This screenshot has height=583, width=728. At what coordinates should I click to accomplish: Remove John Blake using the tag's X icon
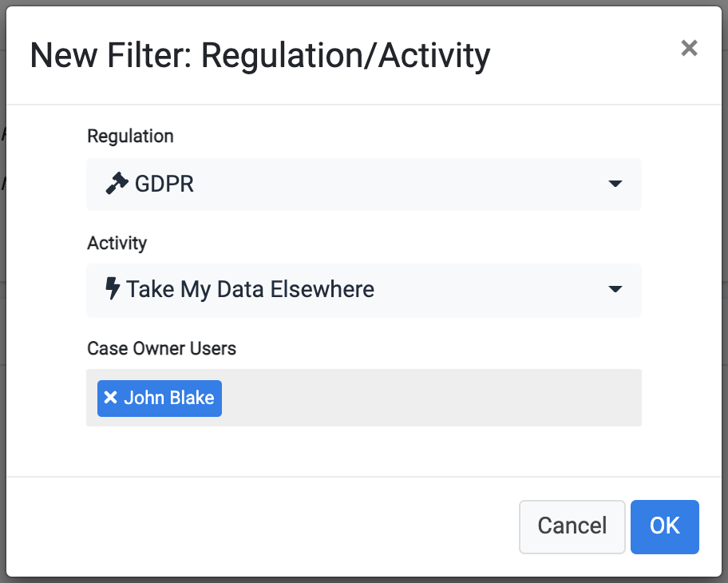[x=110, y=398]
